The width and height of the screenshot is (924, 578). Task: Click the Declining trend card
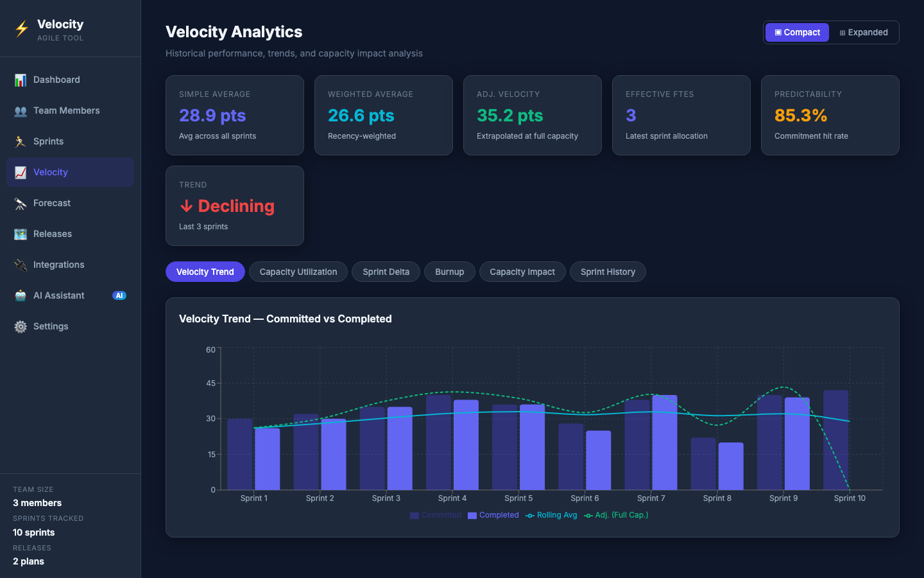[235, 206]
